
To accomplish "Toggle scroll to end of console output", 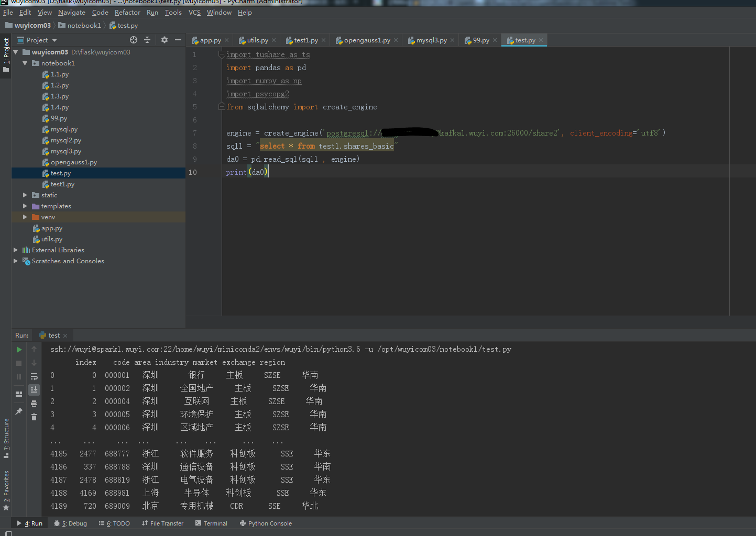I will 34,389.
